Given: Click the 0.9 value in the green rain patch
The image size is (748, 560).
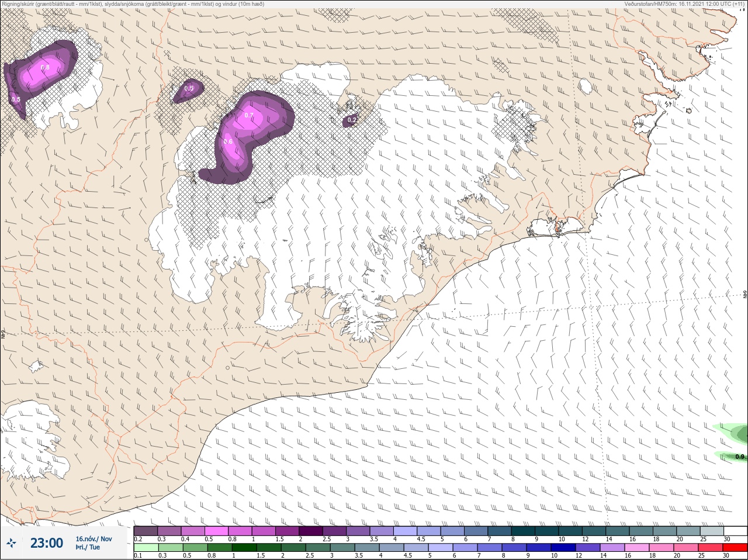Looking at the screenshot, I should click(x=740, y=457).
